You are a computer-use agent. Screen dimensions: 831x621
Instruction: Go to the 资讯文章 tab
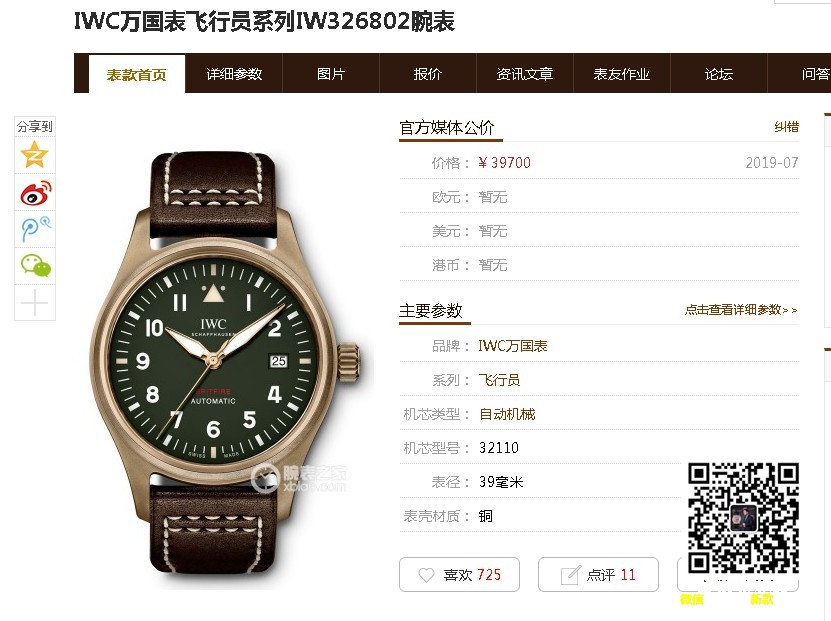525,74
